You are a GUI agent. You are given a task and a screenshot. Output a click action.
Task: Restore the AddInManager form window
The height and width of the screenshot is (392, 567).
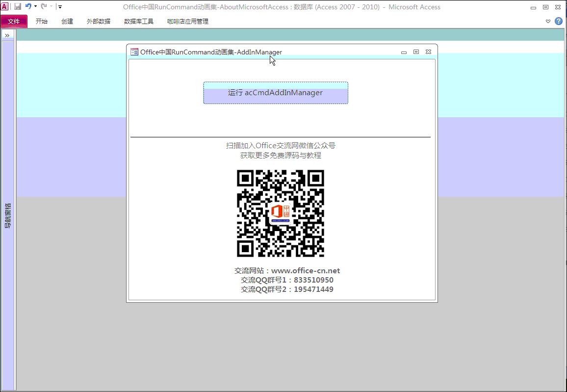[x=416, y=52]
